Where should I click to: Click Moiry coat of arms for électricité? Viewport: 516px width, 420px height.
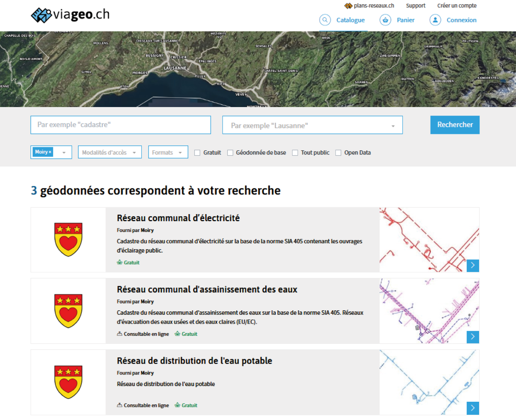tap(68, 239)
